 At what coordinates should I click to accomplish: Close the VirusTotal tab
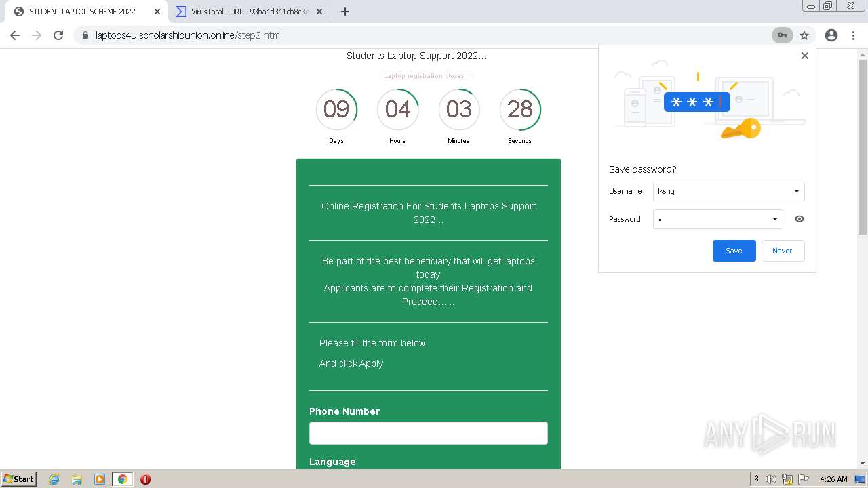pyautogui.click(x=319, y=12)
